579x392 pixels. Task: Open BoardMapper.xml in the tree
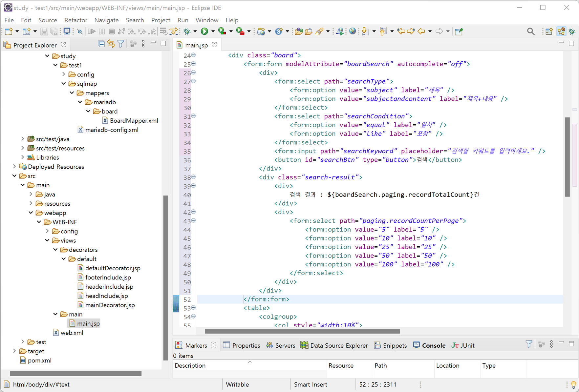[134, 121]
